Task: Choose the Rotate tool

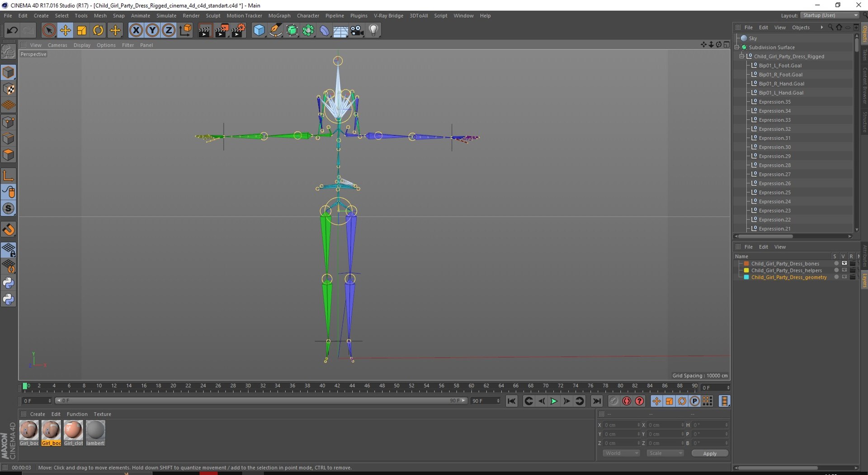Action: coord(98,30)
